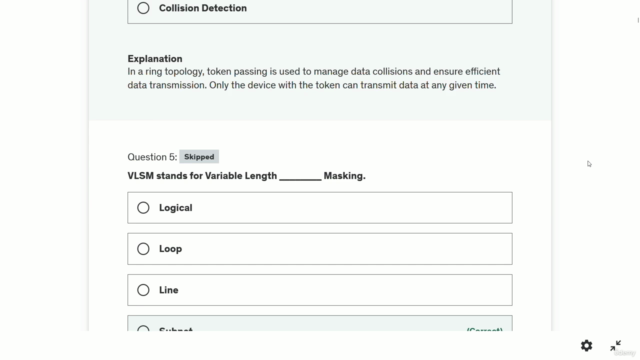Click the Explanation heading
This screenshot has height=360, width=640.
click(x=155, y=59)
